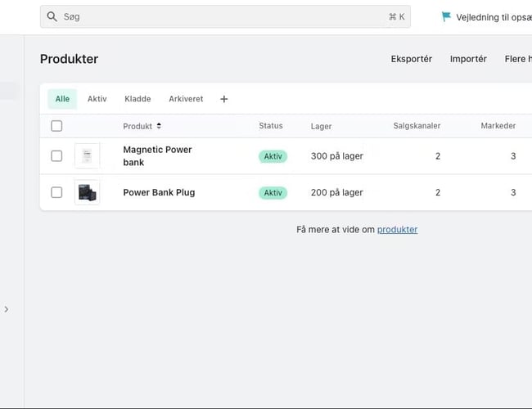Open the produkter help link

tap(397, 230)
